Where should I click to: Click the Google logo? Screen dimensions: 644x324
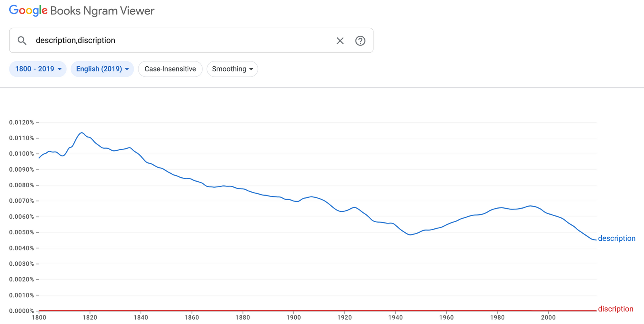[28, 11]
